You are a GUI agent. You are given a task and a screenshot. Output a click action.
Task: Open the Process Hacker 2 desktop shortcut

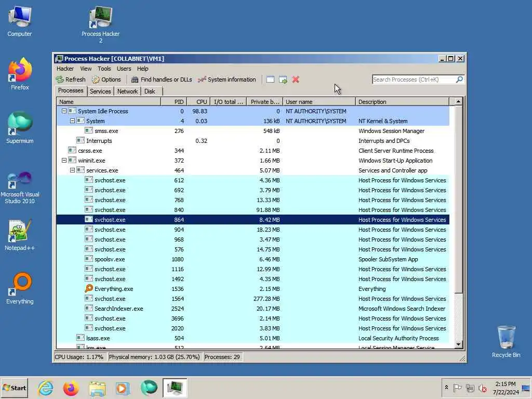click(100, 24)
